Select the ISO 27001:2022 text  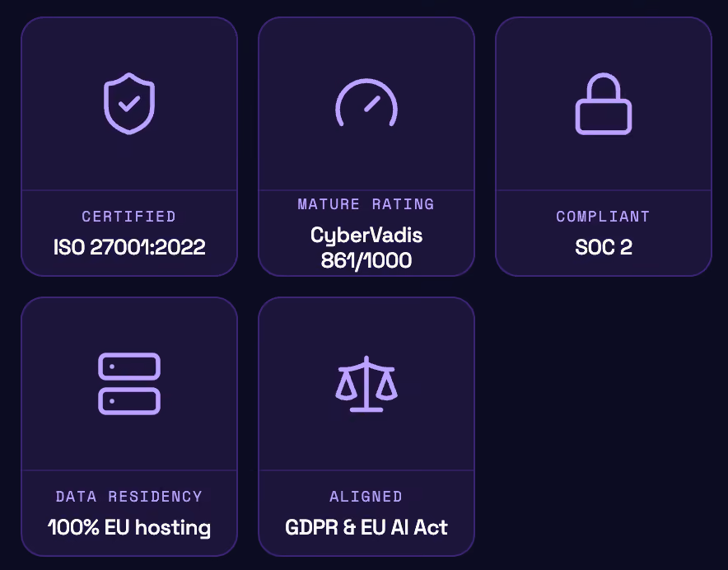tap(129, 246)
